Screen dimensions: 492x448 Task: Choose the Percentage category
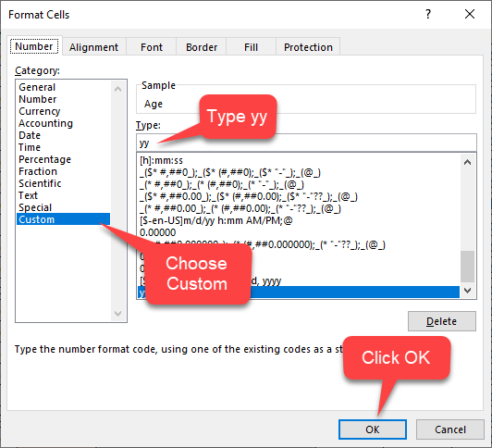click(45, 159)
